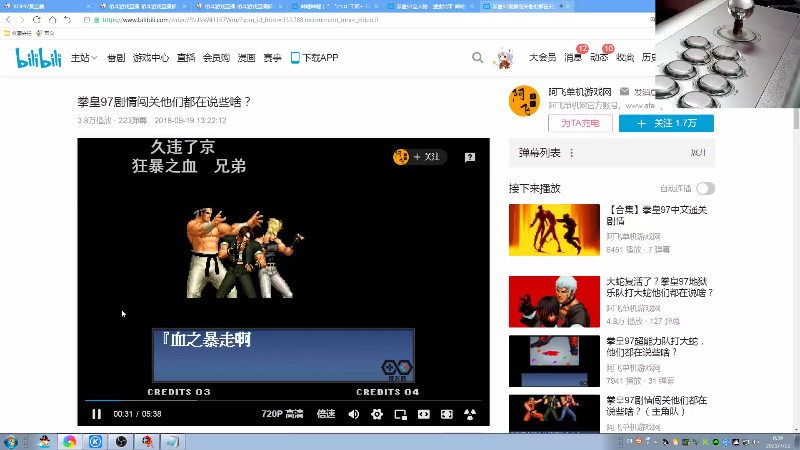Click the browser back arrow
This screenshot has width=800, height=450.
click(8, 19)
